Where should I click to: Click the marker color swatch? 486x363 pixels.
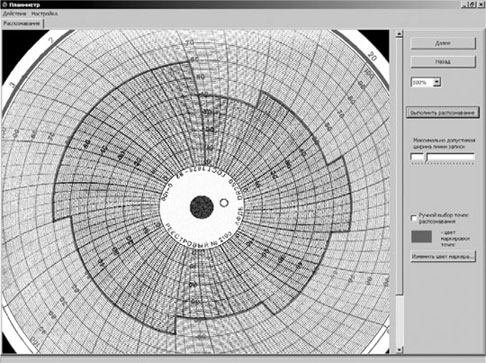[421, 237]
